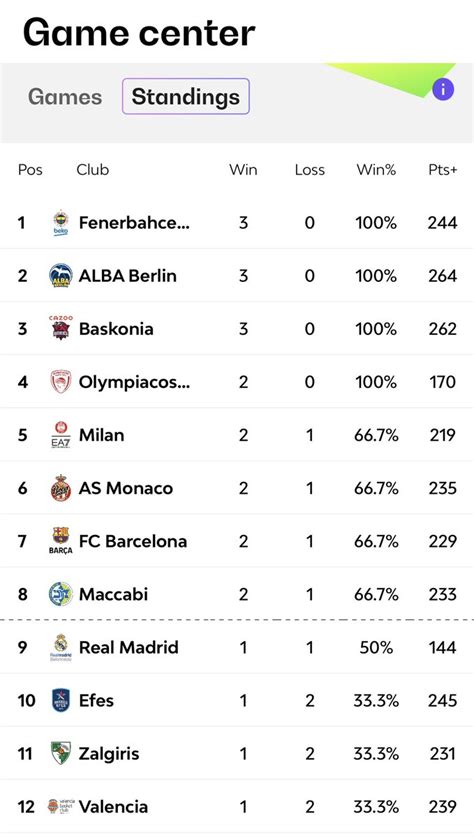
Task: Tap the Real Madrid crest
Action: 61,647
